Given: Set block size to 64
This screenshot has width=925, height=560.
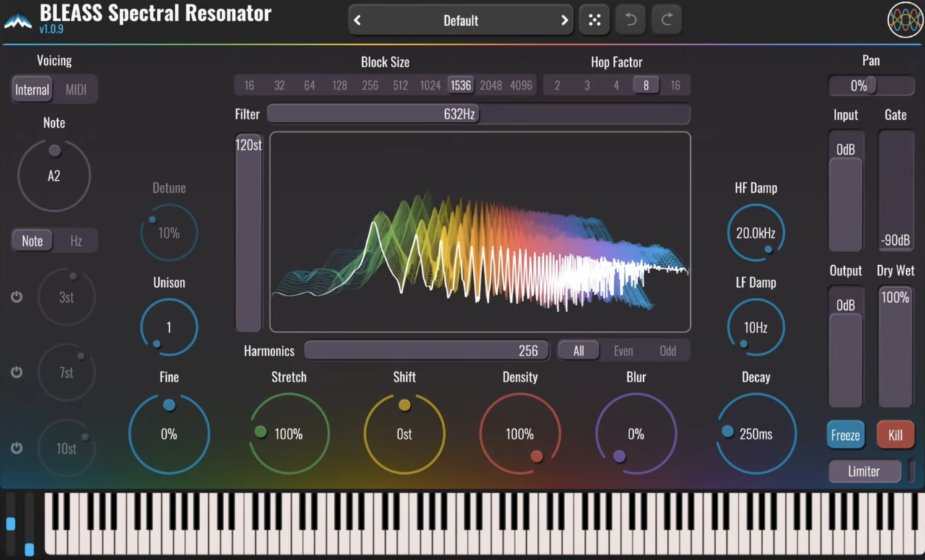Looking at the screenshot, I should pyautogui.click(x=309, y=85).
